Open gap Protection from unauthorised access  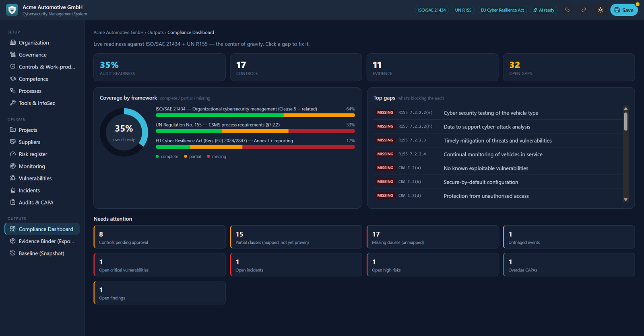click(498, 196)
